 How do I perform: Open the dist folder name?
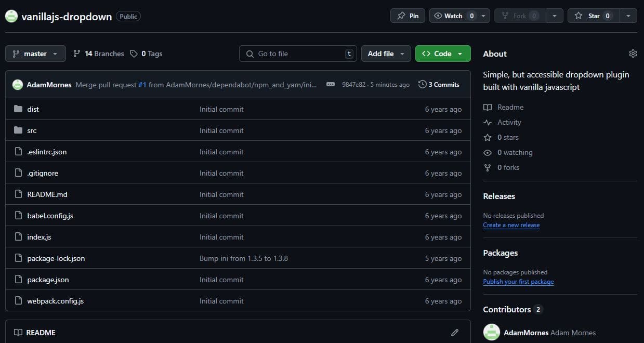click(33, 109)
